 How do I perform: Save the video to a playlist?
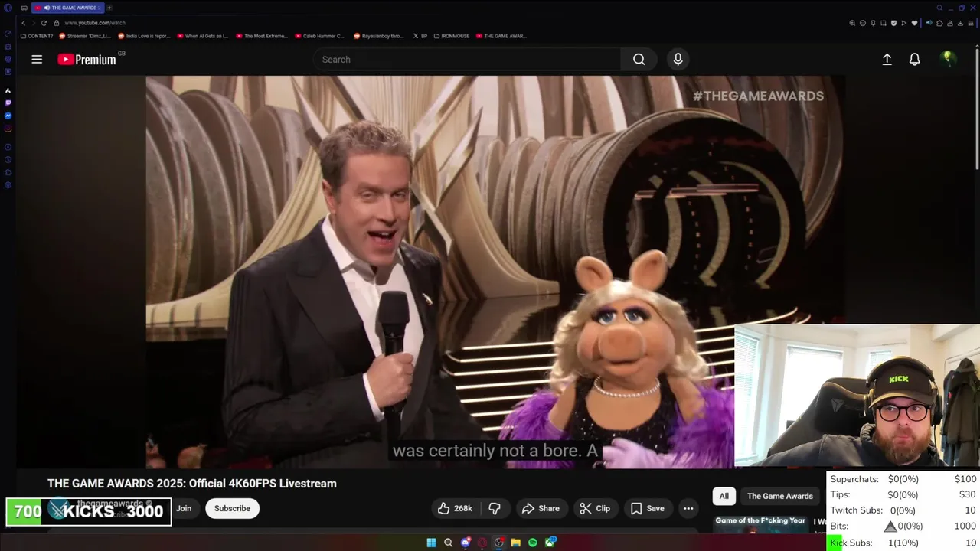[647, 508]
